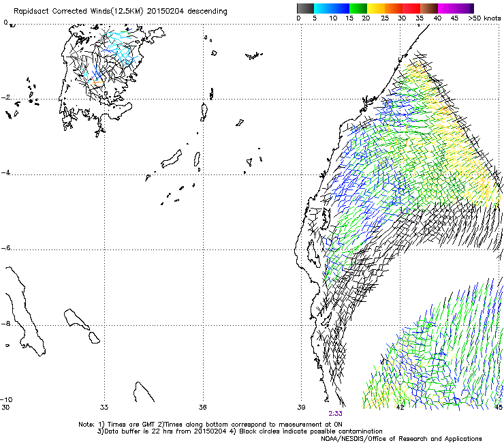Click the longitude label '42'
The height and width of the screenshot is (443, 504).
[x=400, y=408]
